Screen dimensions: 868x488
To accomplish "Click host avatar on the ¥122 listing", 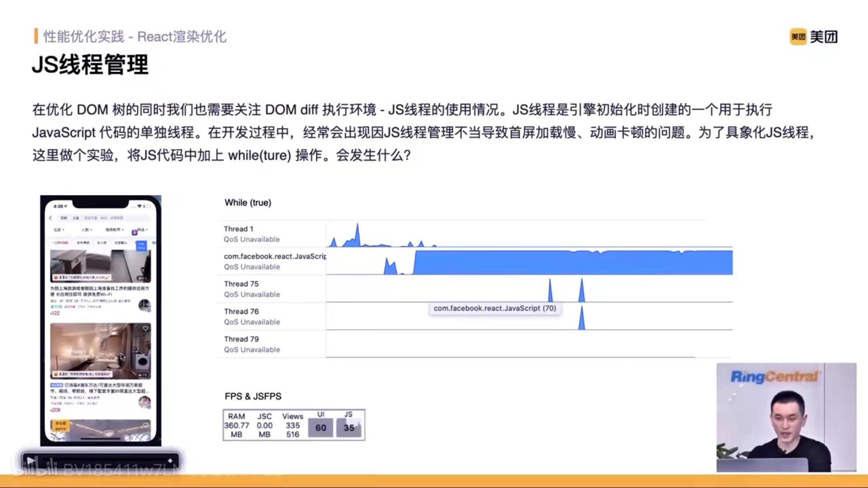I will (x=145, y=305).
